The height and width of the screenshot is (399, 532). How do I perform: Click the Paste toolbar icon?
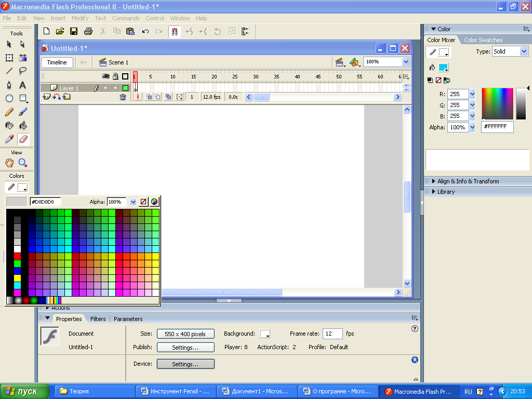tap(130, 32)
